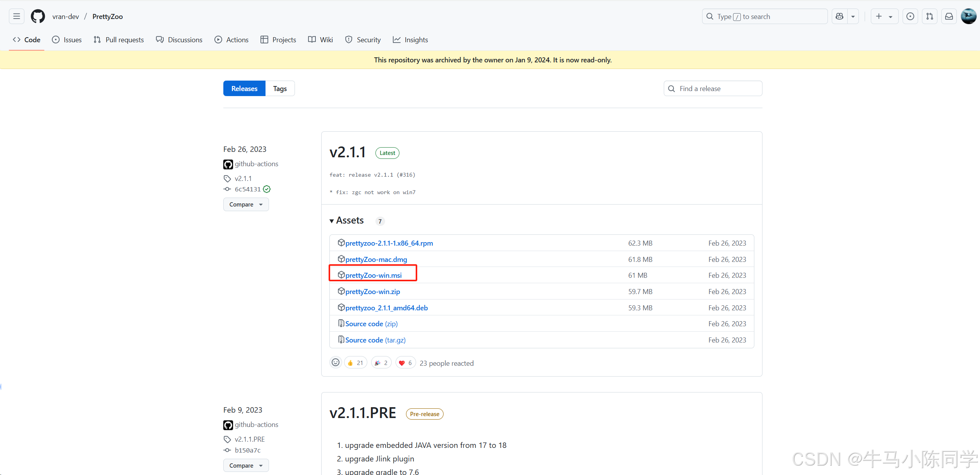The height and width of the screenshot is (475, 980).
Task: Click zip file icon beside Source code (zip)
Action: [x=341, y=323]
